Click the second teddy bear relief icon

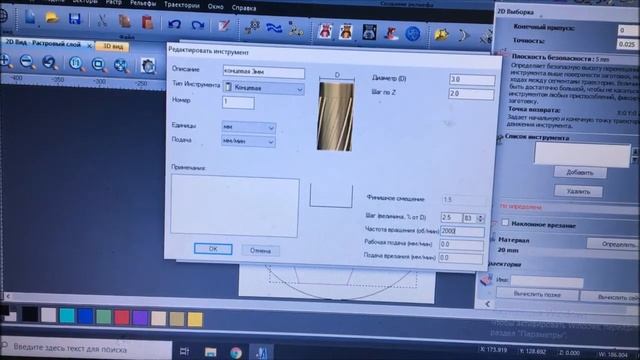(x=346, y=31)
